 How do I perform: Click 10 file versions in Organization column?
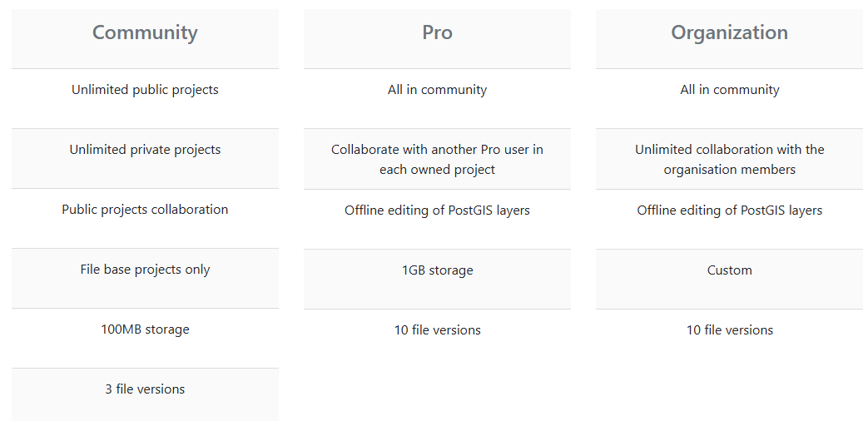click(729, 330)
